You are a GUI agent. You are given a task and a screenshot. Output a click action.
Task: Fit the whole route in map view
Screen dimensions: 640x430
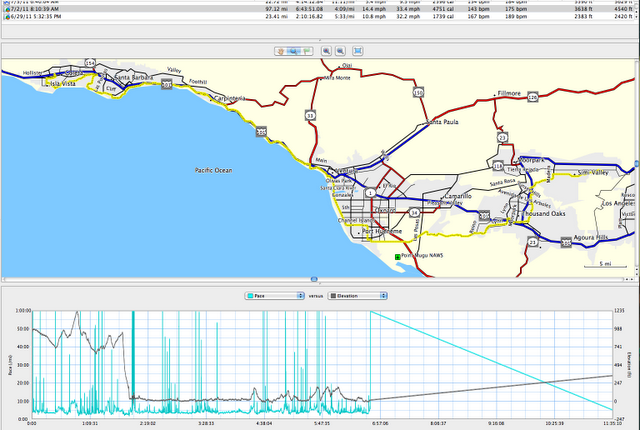[x=358, y=51]
